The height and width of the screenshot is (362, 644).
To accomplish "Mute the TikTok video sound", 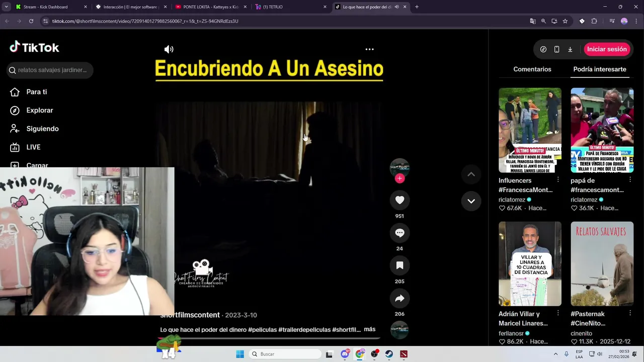I will (169, 49).
